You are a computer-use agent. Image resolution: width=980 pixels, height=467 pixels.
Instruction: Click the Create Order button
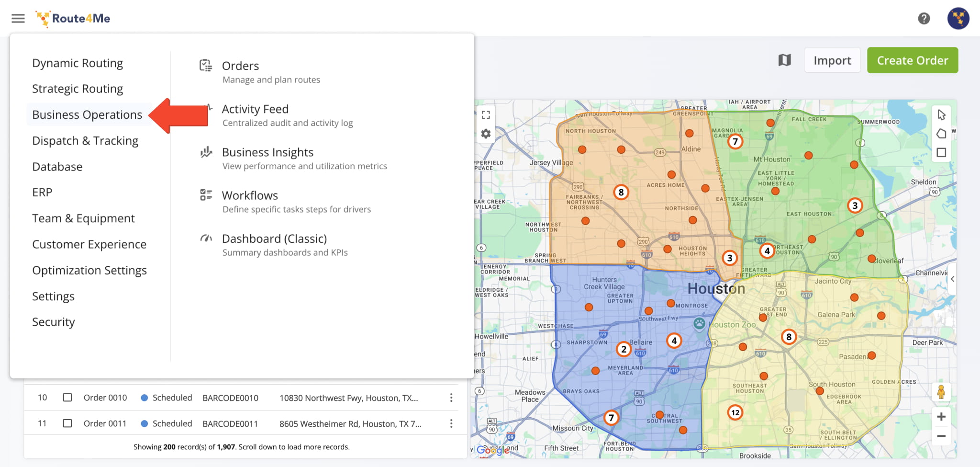[x=912, y=60]
